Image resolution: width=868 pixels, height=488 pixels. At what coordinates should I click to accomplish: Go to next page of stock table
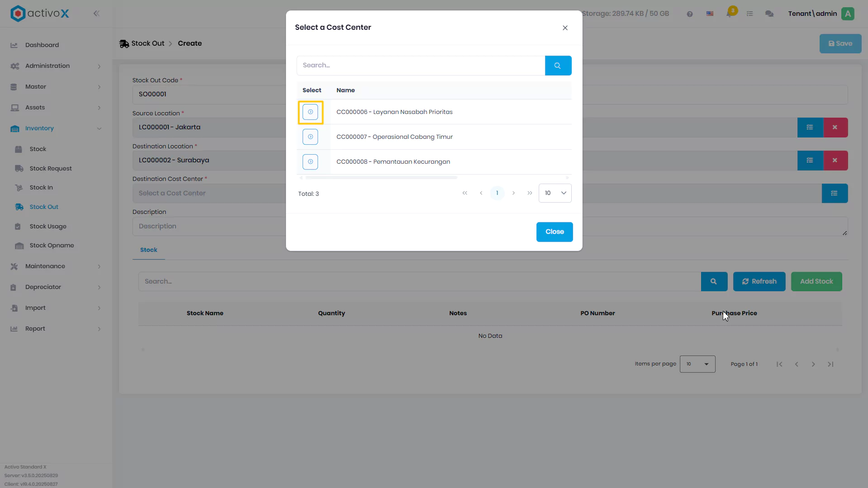pyautogui.click(x=813, y=365)
